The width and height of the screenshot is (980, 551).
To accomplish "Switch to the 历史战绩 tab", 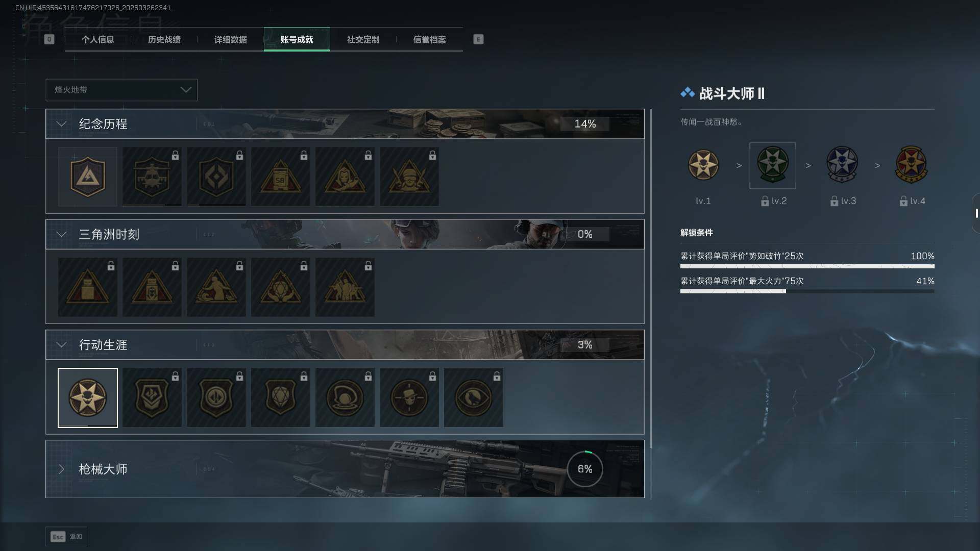I will (x=164, y=39).
